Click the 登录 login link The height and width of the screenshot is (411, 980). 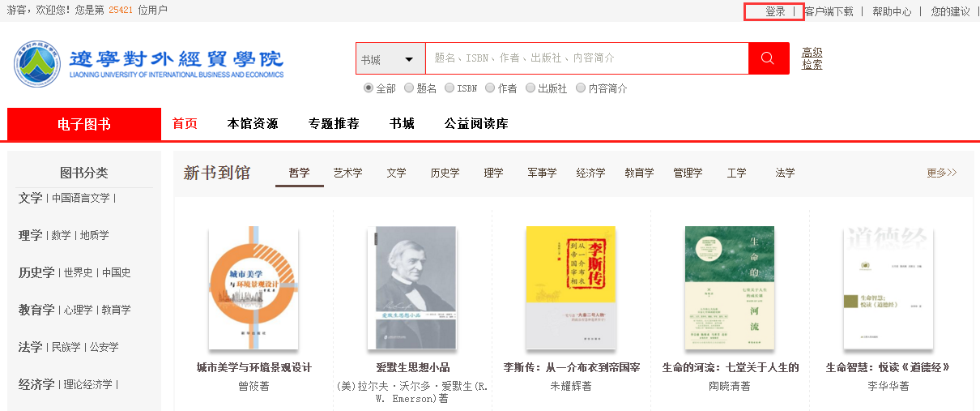coord(775,11)
